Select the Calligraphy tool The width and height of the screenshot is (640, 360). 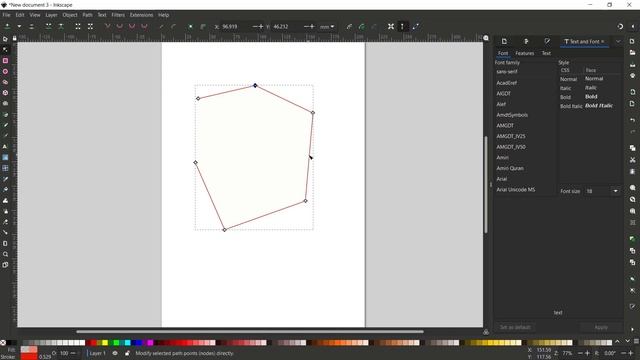[5, 136]
